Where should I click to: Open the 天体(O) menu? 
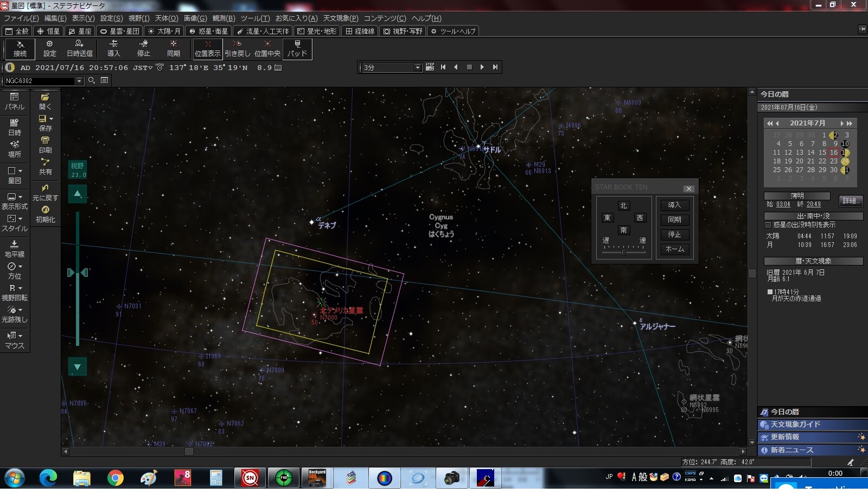click(x=166, y=18)
